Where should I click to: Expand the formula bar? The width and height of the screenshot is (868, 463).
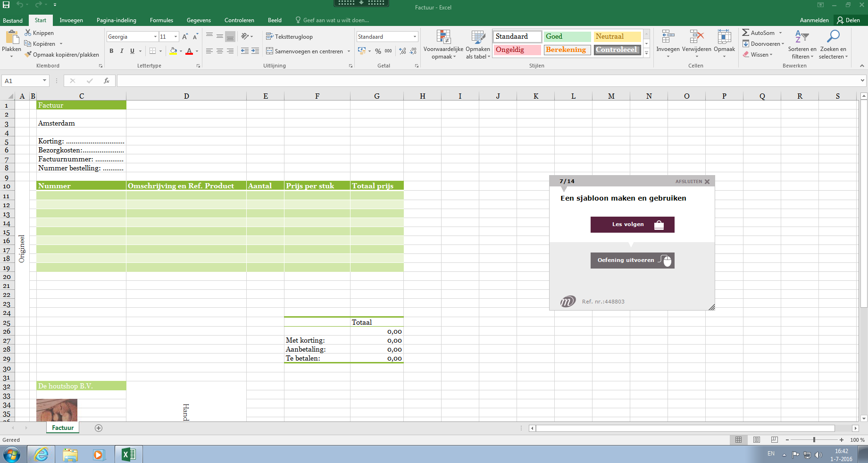(862, 81)
